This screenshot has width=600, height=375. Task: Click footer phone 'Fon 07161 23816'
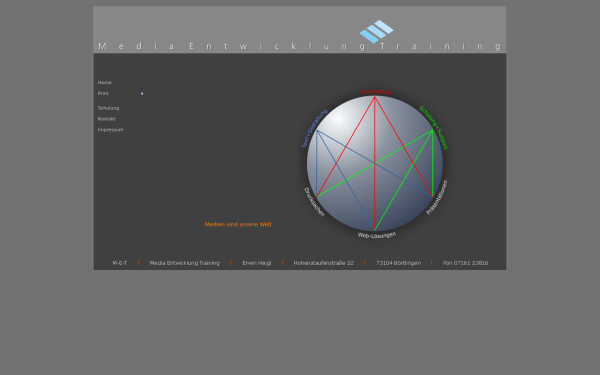point(465,263)
